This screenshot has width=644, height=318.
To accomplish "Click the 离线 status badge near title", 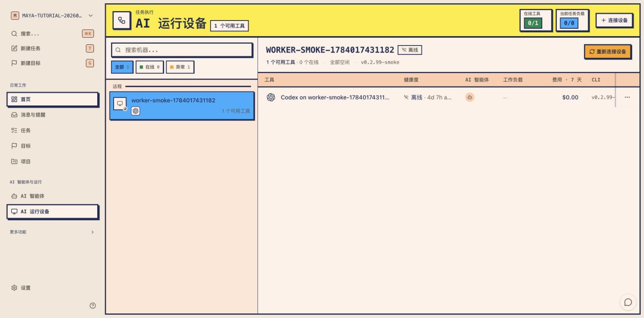I will click(410, 50).
